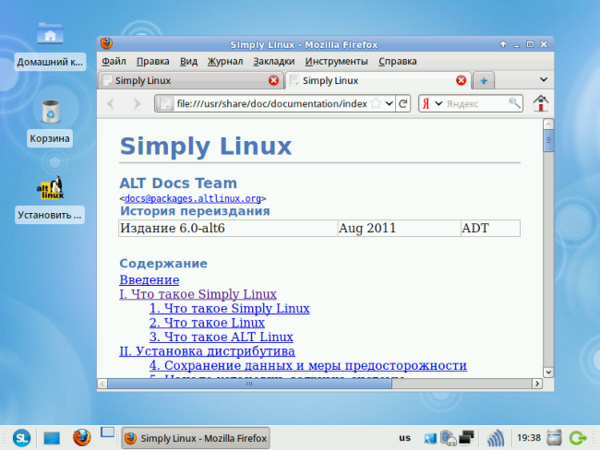The image size is (600, 450).
Task: Open the Вид menu
Action: 189,61
